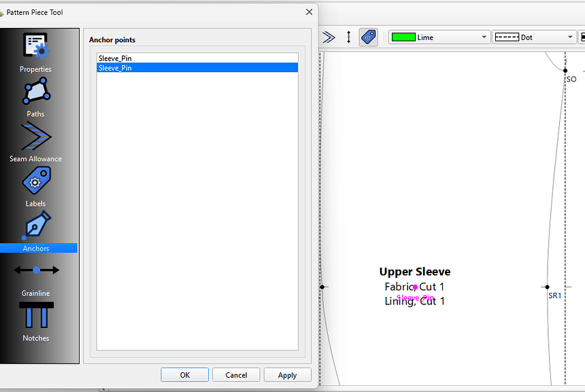Image resolution: width=585 pixels, height=392 pixels.
Task: Expand the Dot line type dropdown
Action: 570,37
